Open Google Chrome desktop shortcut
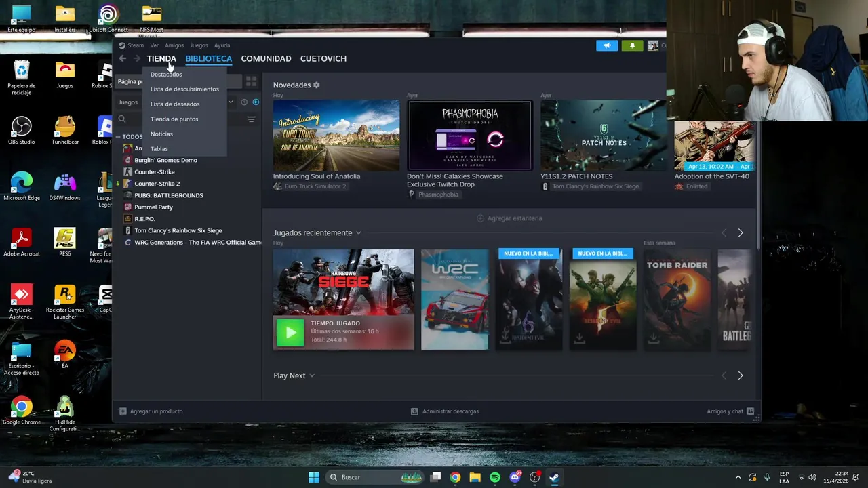 pos(22,411)
